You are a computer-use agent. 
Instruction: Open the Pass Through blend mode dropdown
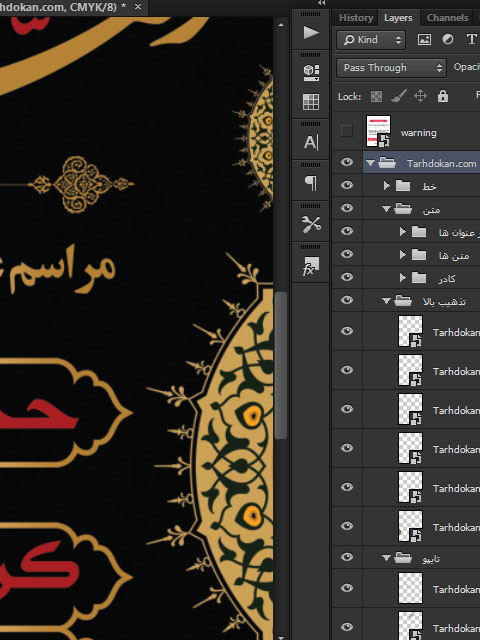click(391, 68)
